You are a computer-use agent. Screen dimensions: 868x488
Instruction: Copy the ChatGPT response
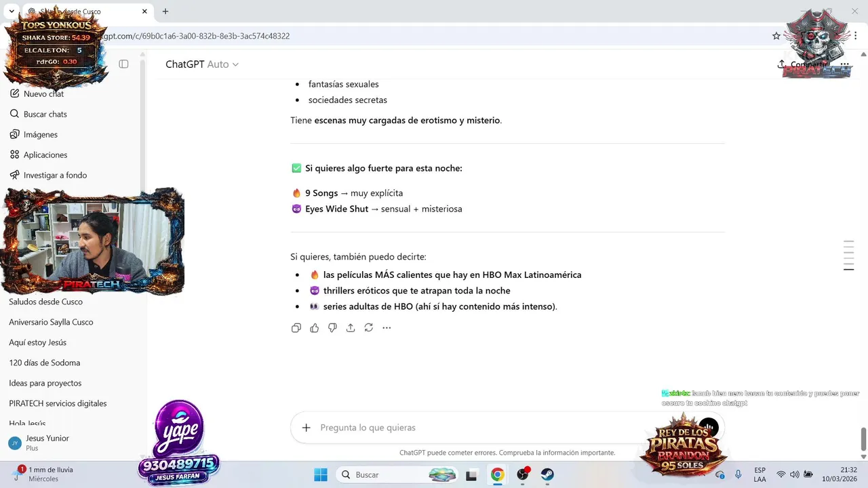[296, 328]
